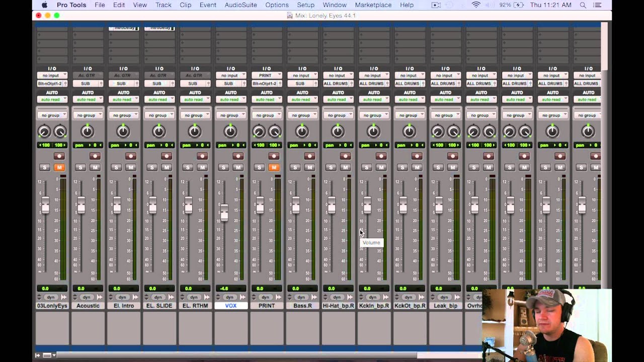Record-enable the El. Intro track
This screenshot has width=644, height=362.
tap(131, 156)
